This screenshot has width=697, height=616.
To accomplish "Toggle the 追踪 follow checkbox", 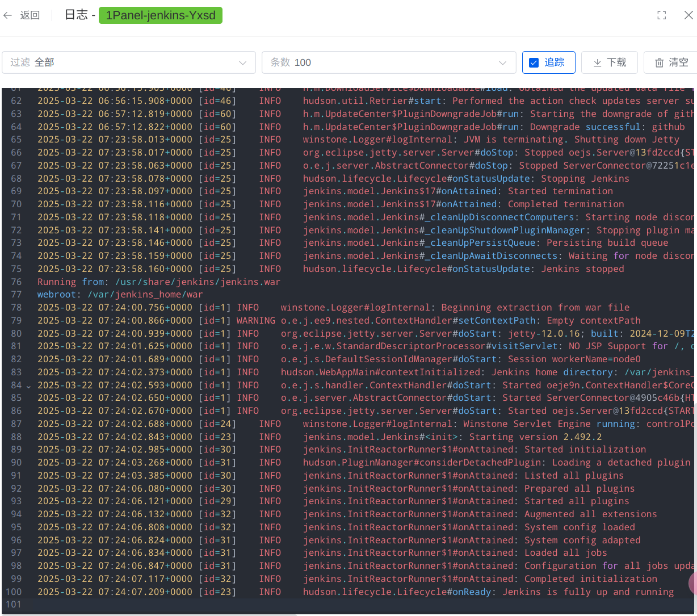I will click(x=534, y=62).
